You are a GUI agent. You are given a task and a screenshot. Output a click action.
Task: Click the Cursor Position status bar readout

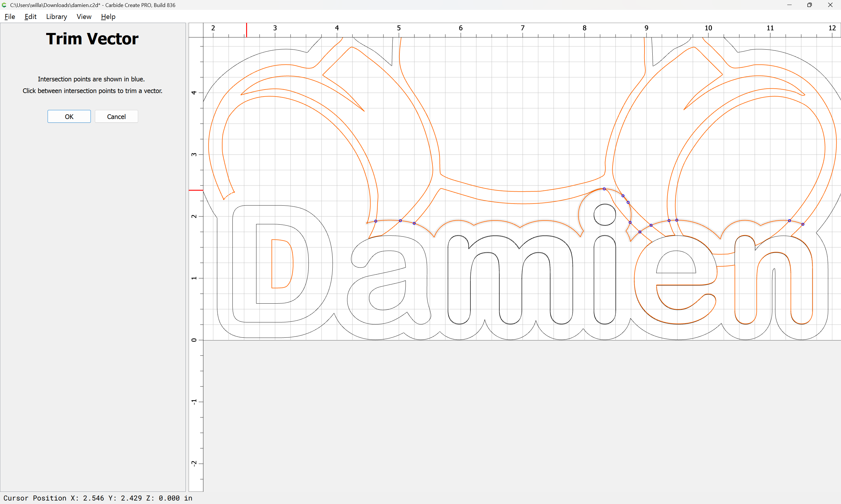(x=98, y=498)
